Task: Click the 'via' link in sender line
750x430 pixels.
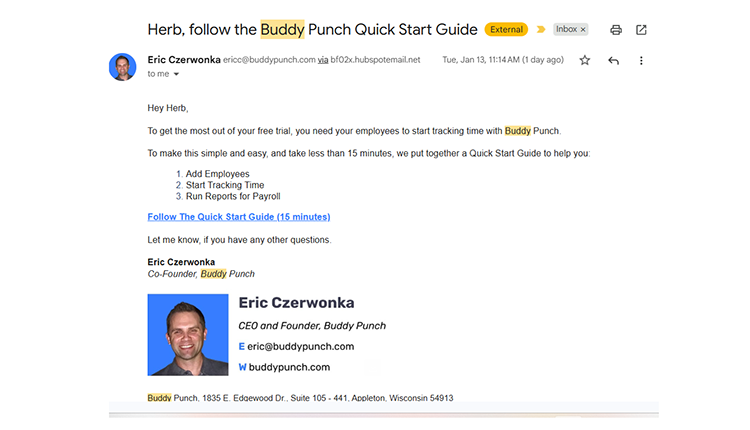Action: point(323,60)
